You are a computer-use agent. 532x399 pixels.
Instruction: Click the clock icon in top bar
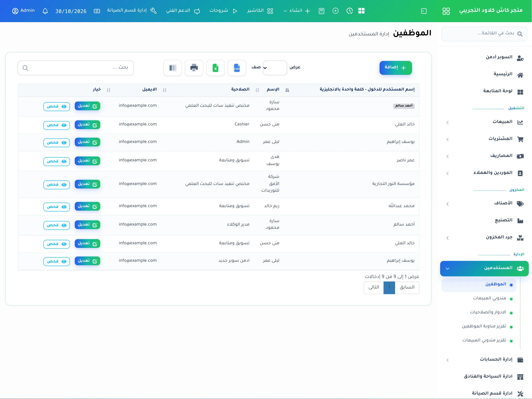349,11
